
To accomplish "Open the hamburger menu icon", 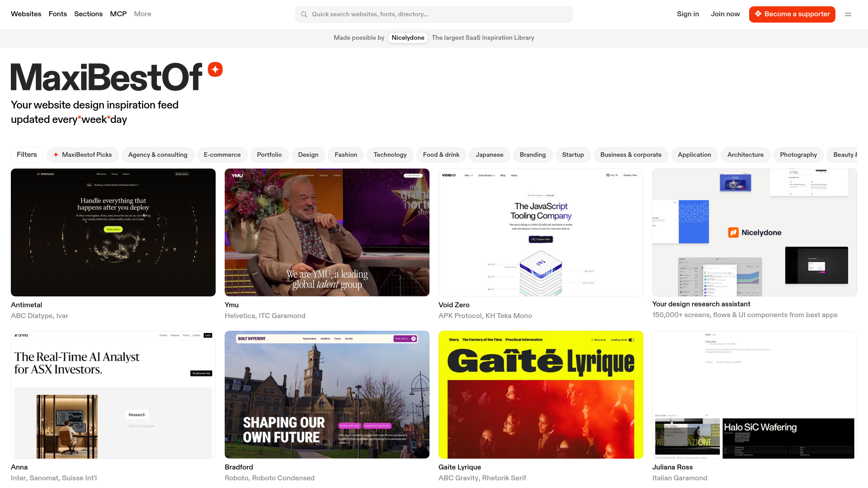I will (x=848, y=14).
